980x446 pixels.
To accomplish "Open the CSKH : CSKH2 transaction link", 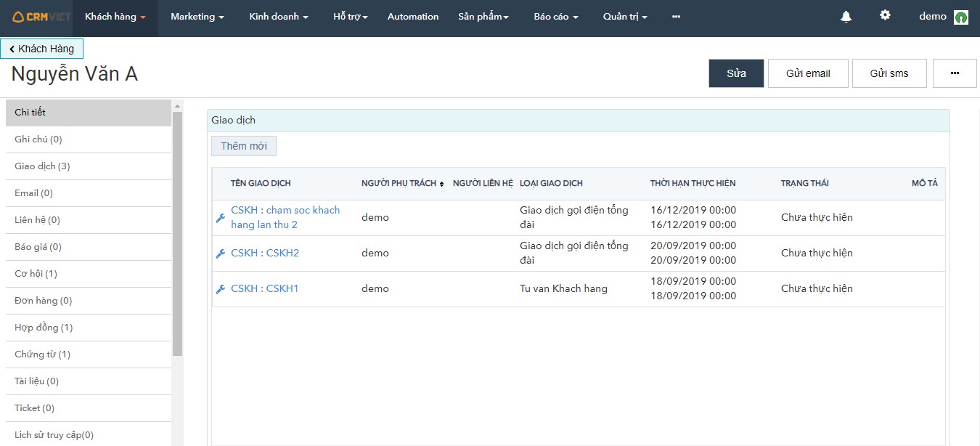I will 265,253.
